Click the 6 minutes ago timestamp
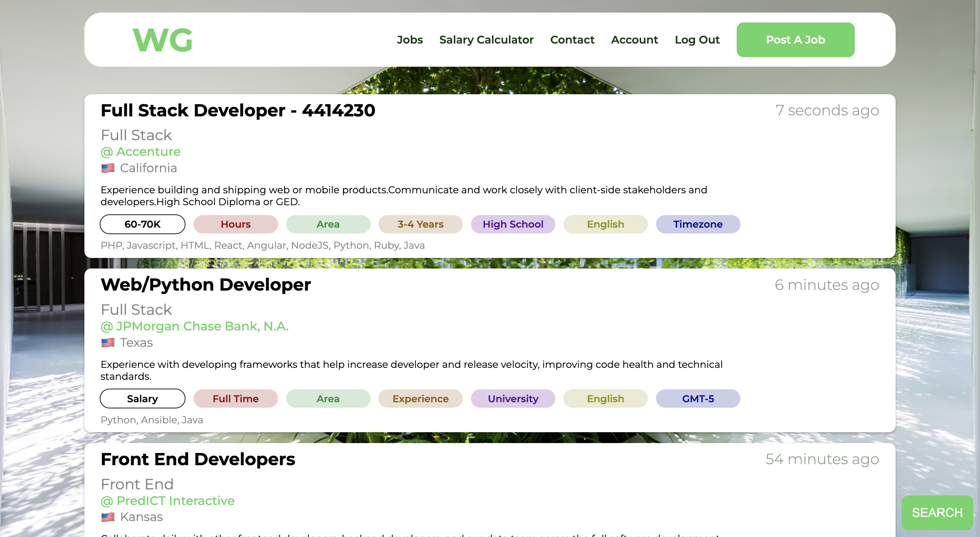This screenshot has height=537, width=980. click(x=827, y=285)
